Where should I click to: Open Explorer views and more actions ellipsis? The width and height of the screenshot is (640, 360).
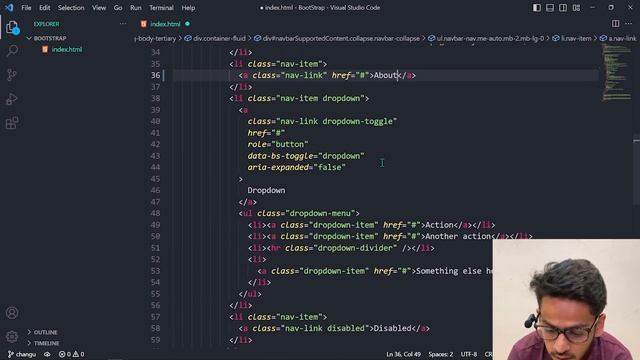tap(123, 24)
